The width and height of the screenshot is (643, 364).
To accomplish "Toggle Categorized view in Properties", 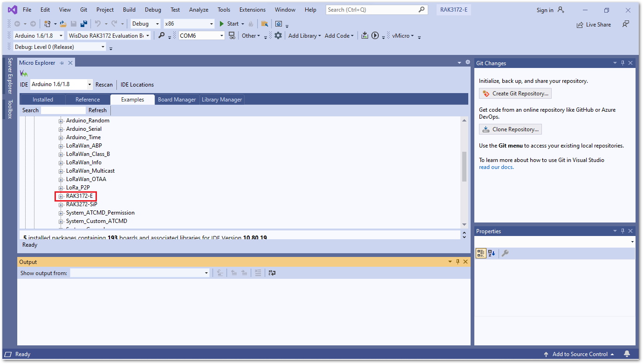I will click(x=481, y=253).
